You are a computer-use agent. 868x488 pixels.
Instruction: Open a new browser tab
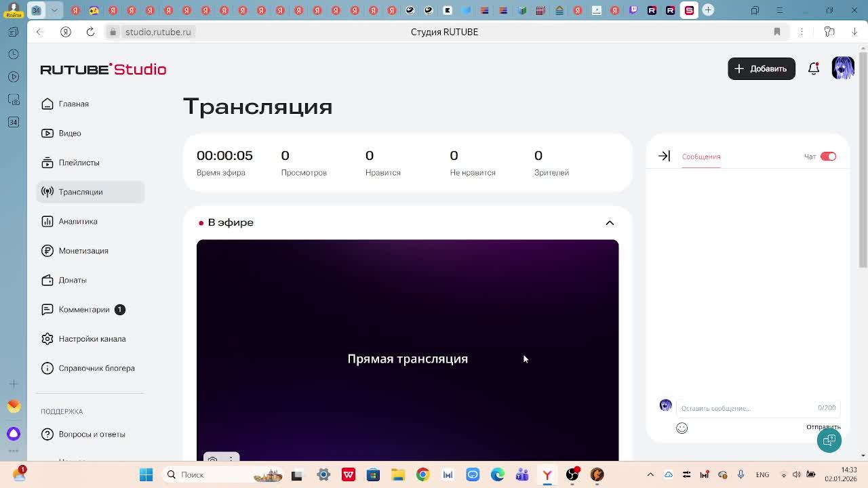click(x=708, y=9)
